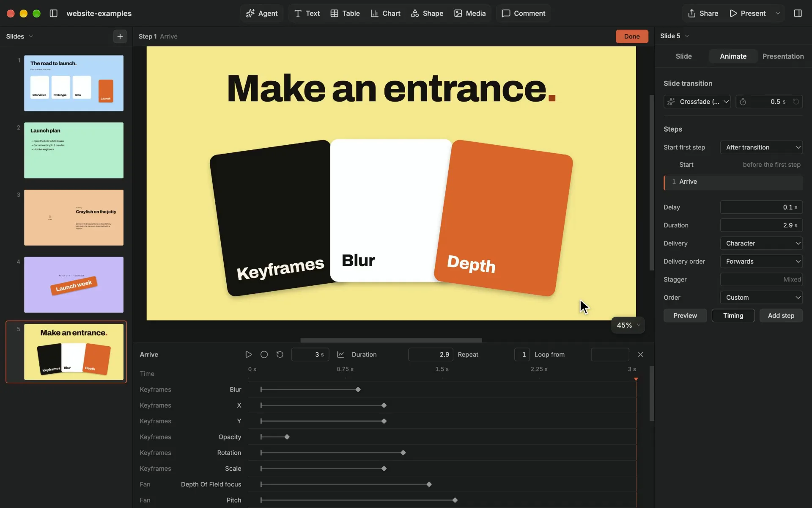This screenshot has width=812, height=508.
Task: Add a Comment
Action: [x=523, y=13]
